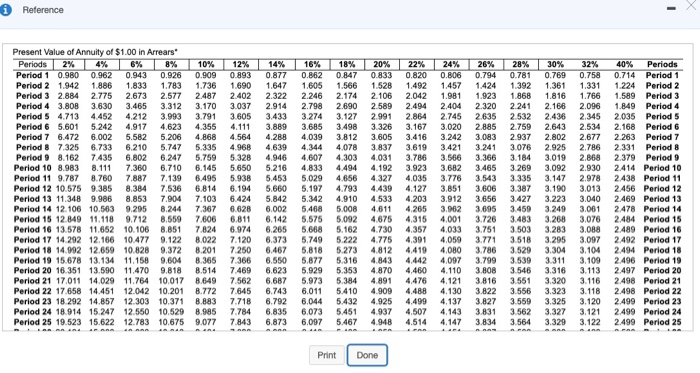The image size is (700, 373).
Task: Click value 2.096 in Period 4 row
Action: pos(590,106)
